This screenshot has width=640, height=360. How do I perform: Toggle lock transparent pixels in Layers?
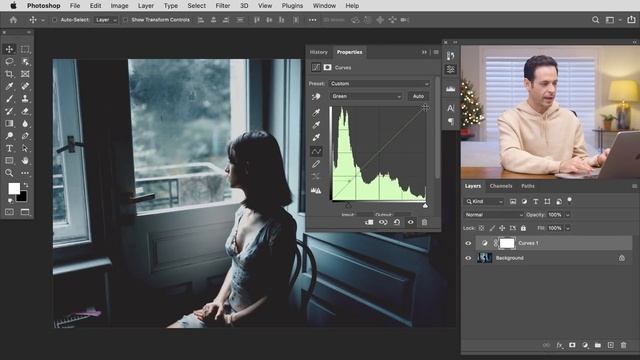tap(482, 228)
